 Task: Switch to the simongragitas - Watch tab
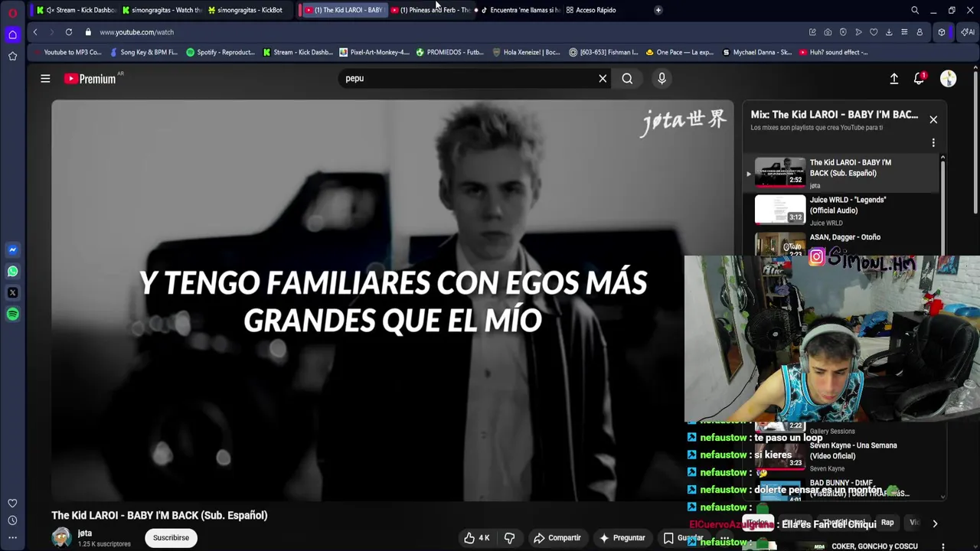point(162,10)
